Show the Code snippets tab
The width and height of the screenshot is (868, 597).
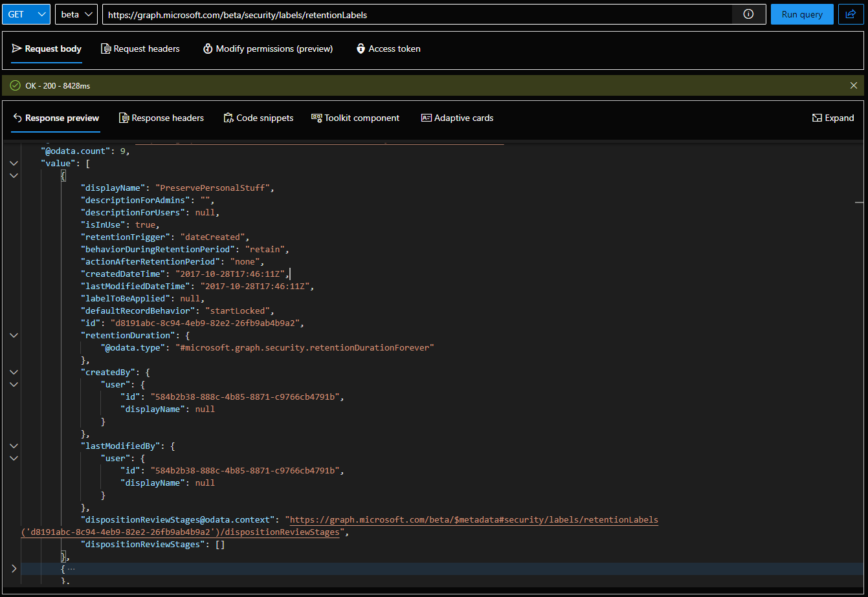click(x=258, y=118)
